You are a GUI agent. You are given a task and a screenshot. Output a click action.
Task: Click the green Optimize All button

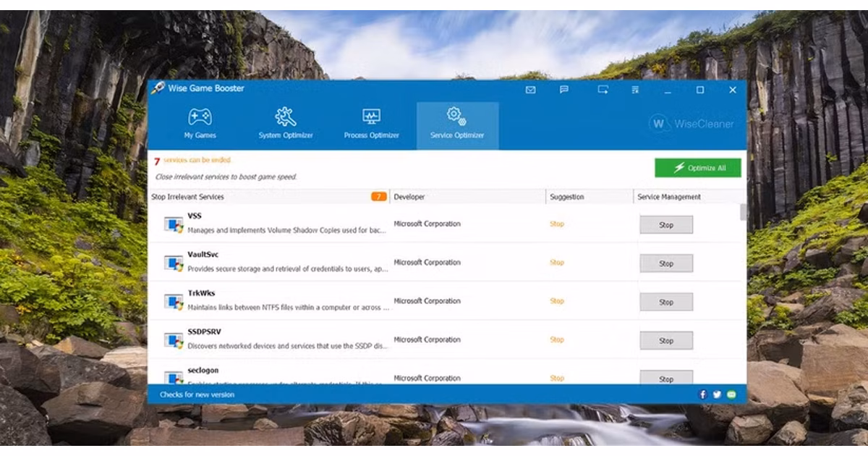(698, 168)
